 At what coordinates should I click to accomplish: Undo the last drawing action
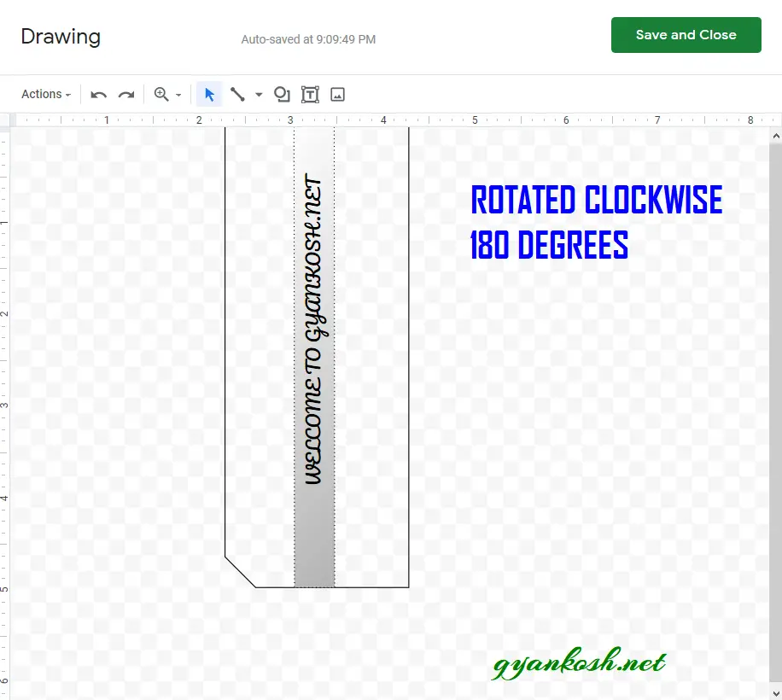pos(99,94)
